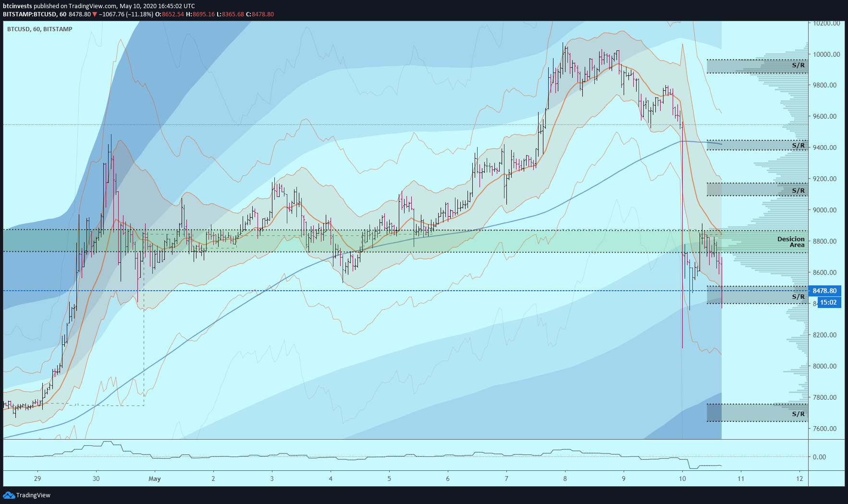Click the 10000.00 price axis label
This screenshot has height=504, width=848.
826,54
